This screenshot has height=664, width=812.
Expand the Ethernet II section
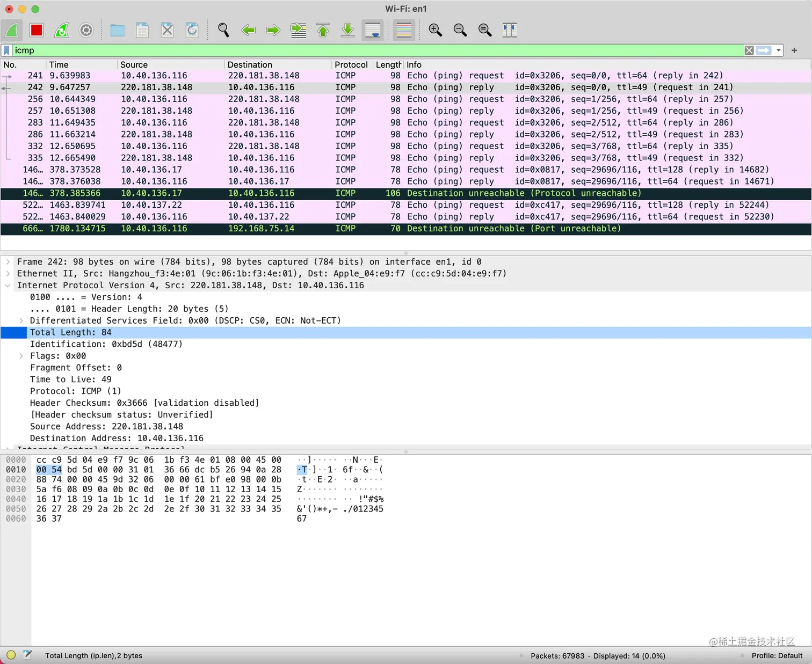click(x=8, y=274)
